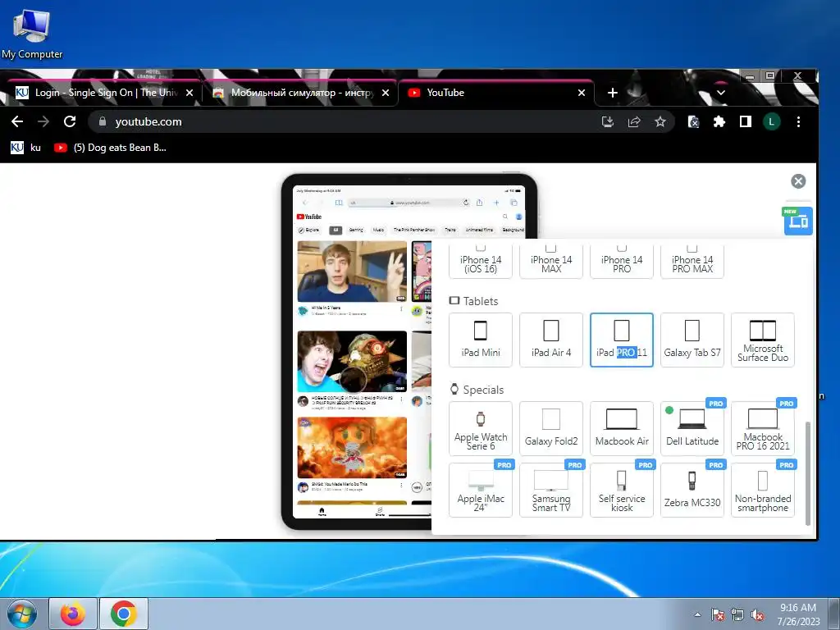This screenshot has width=840, height=630.
Task: Choose Non-branded smartphone device
Action: pos(762,491)
